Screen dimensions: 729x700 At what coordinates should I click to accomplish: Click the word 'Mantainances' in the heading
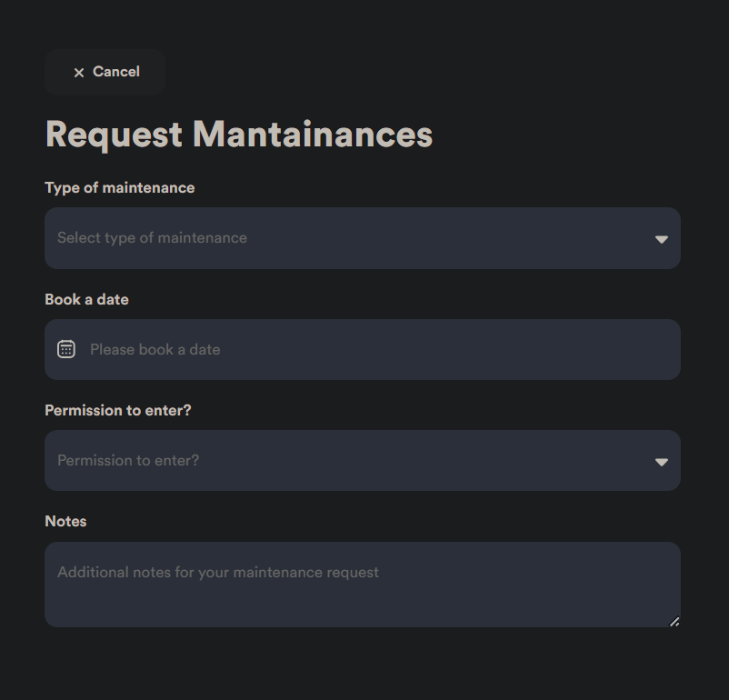(x=312, y=135)
